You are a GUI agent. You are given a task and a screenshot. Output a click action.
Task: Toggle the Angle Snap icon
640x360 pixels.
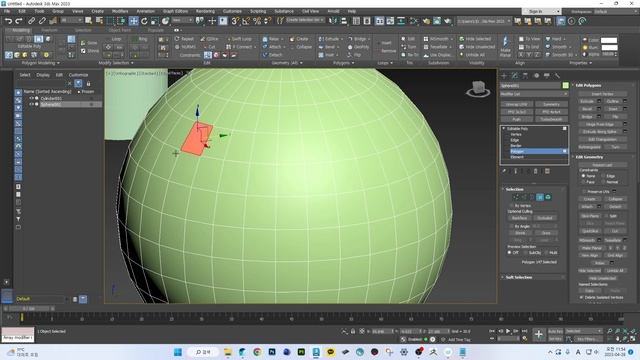(246, 21)
